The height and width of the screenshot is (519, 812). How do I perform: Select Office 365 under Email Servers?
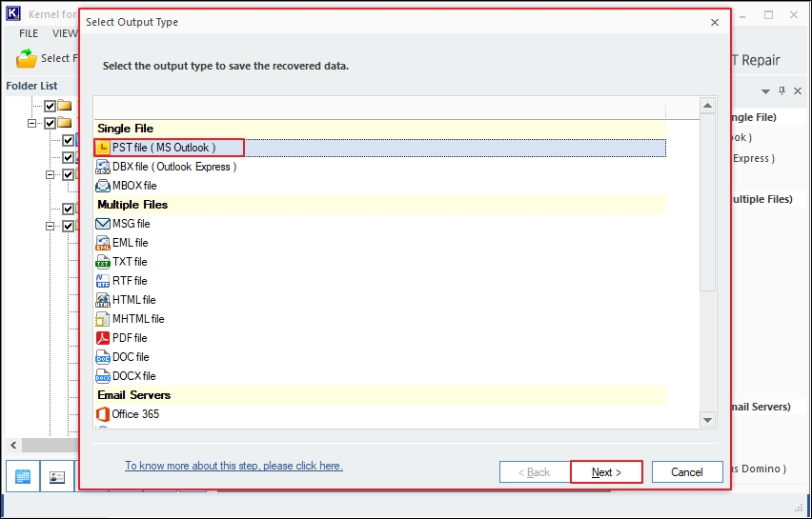(379, 414)
